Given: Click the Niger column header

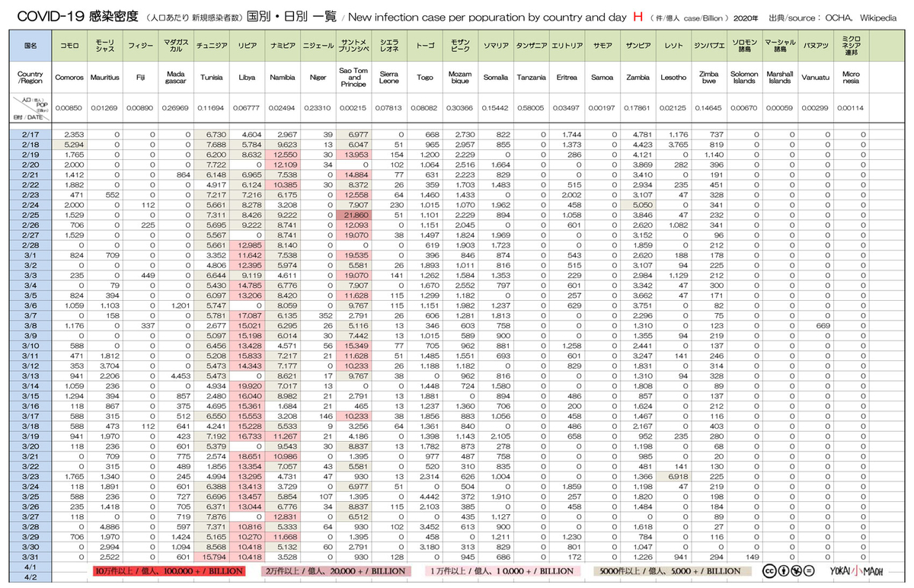Looking at the screenshot, I should click(x=318, y=78).
